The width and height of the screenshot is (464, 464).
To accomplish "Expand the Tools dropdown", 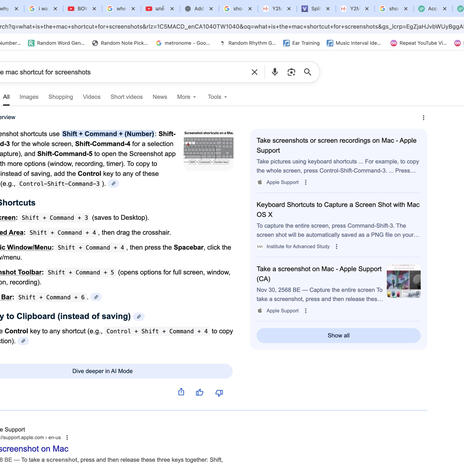I will (x=217, y=97).
